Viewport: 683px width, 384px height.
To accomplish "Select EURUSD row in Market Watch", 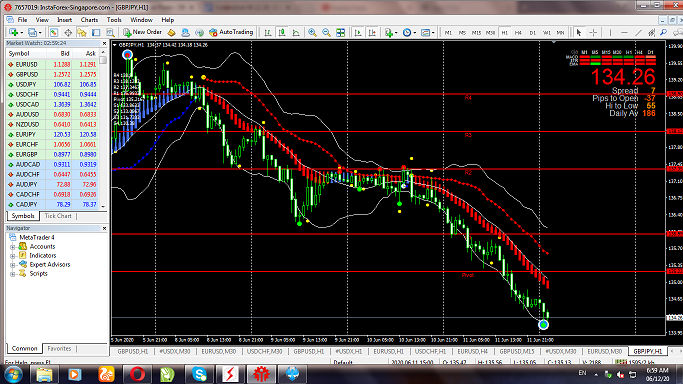I will 53,64.
